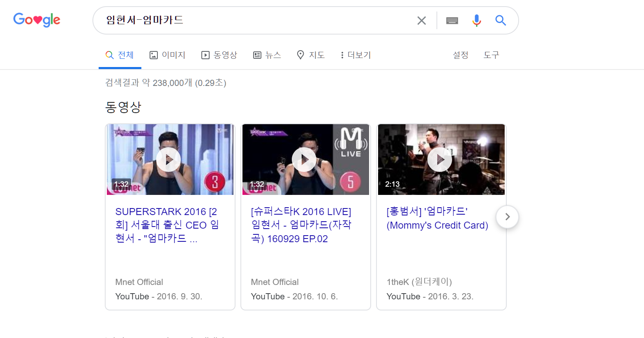Submit search with magnifying glass icon
Viewport: 644px width, 338px height.
(500, 20)
